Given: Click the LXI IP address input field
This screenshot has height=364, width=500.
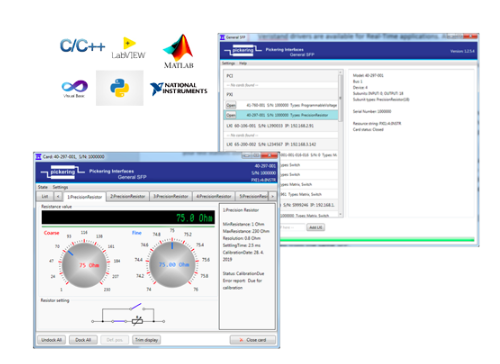Looking at the screenshot, I should tap(293, 227).
